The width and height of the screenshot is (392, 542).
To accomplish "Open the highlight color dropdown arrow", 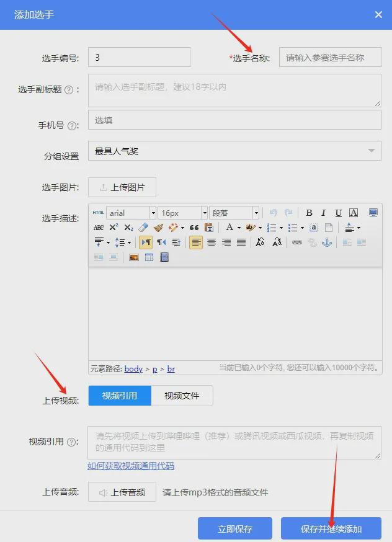I will click(x=260, y=228).
